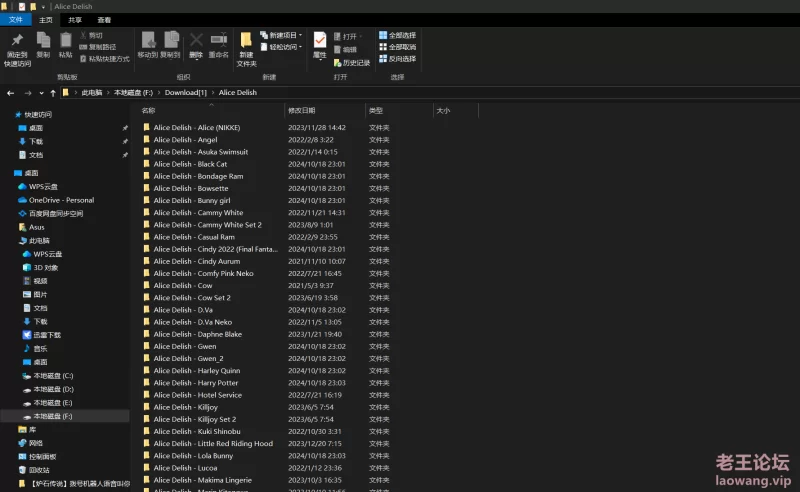Open the 轻松访问 dropdown
The width and height of the screenshot is (800, 492).
pos(283,47)
